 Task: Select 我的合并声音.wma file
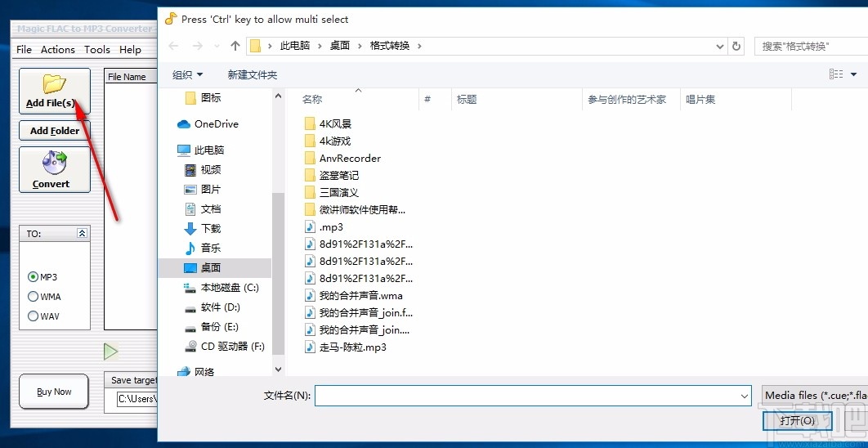point(354,296)
